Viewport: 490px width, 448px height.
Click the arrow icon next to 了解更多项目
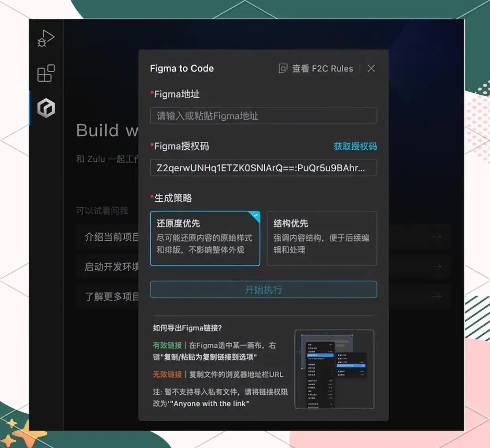tap(436, 296)
